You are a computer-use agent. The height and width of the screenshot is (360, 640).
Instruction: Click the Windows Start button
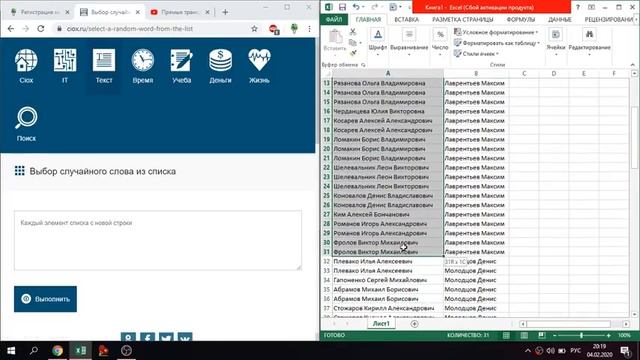[11, 351]
